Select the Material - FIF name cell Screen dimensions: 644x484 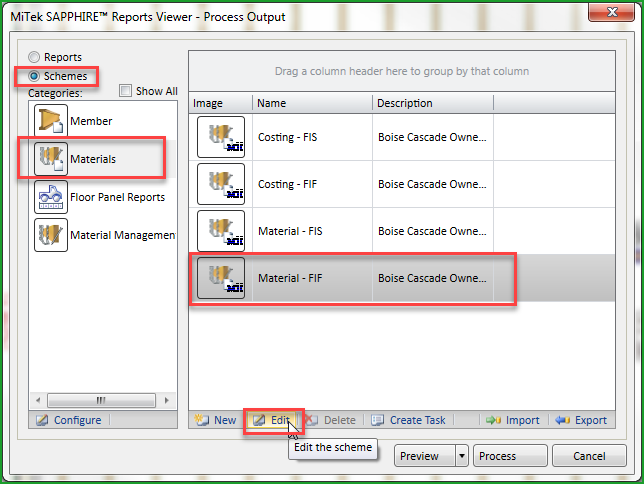[x=312, y=278]
